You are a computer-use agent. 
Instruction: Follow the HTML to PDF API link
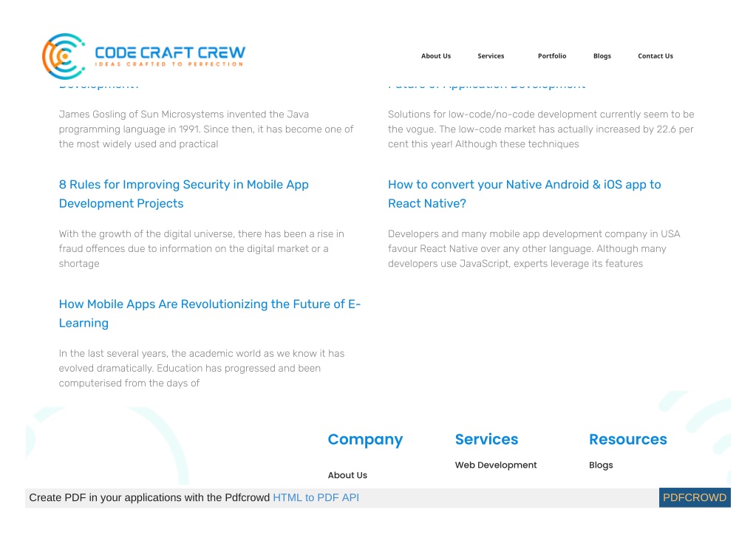coord(316,497)
